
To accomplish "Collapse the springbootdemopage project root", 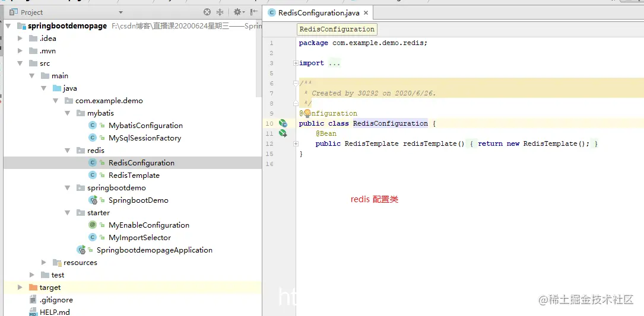I will click(x=8, y=26).
